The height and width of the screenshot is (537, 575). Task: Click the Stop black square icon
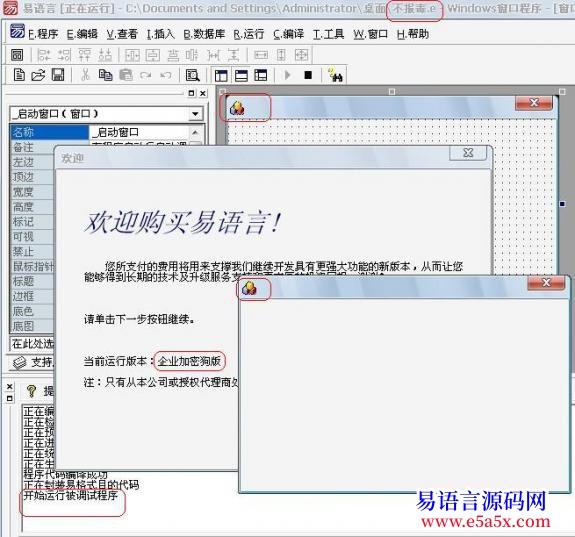tap(308, 75)
